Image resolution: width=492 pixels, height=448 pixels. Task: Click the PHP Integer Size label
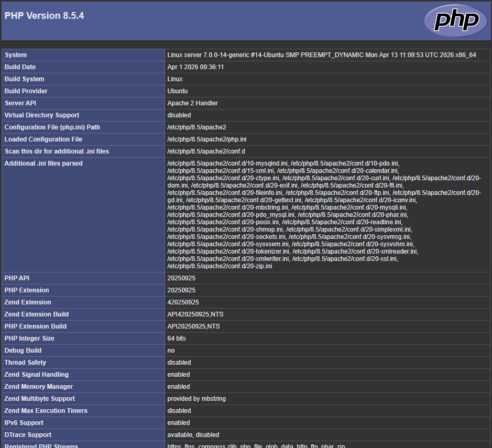tap(29, 338)
